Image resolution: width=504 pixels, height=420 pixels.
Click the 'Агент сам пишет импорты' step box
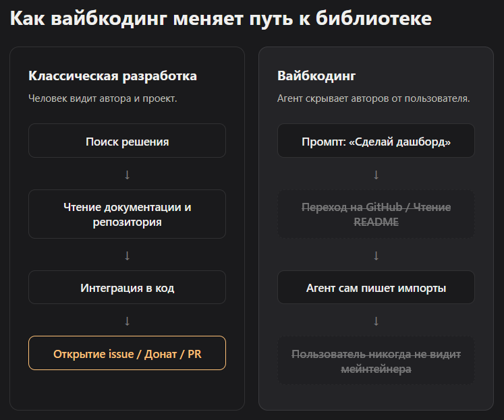(376, 287)
